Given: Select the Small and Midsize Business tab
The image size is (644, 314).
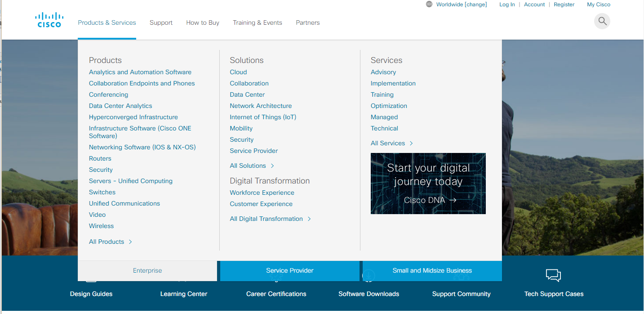Looking at the screenshot, I should tap(432, 271).
